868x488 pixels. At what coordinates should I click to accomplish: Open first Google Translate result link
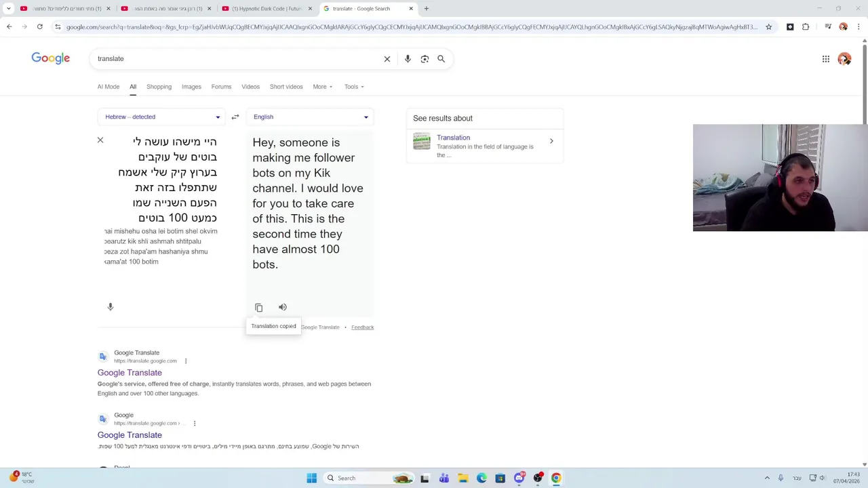pyautogui.click(x=130, y=373)
